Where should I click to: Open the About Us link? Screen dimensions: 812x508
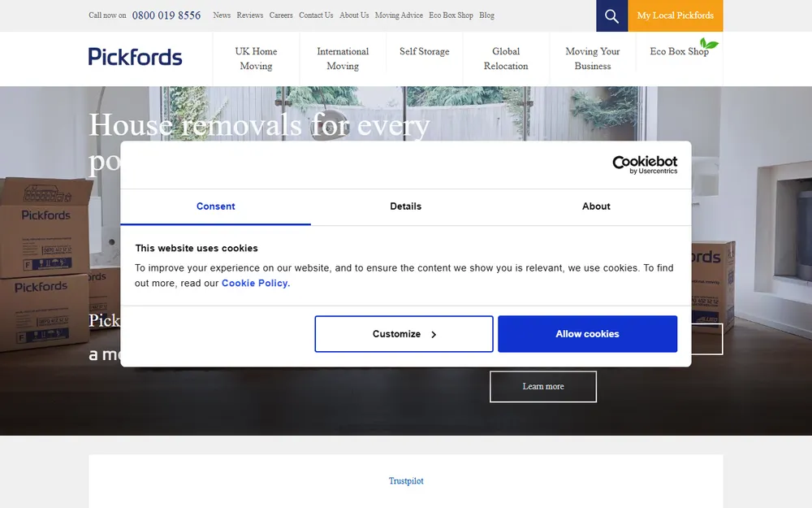point(354,15)
